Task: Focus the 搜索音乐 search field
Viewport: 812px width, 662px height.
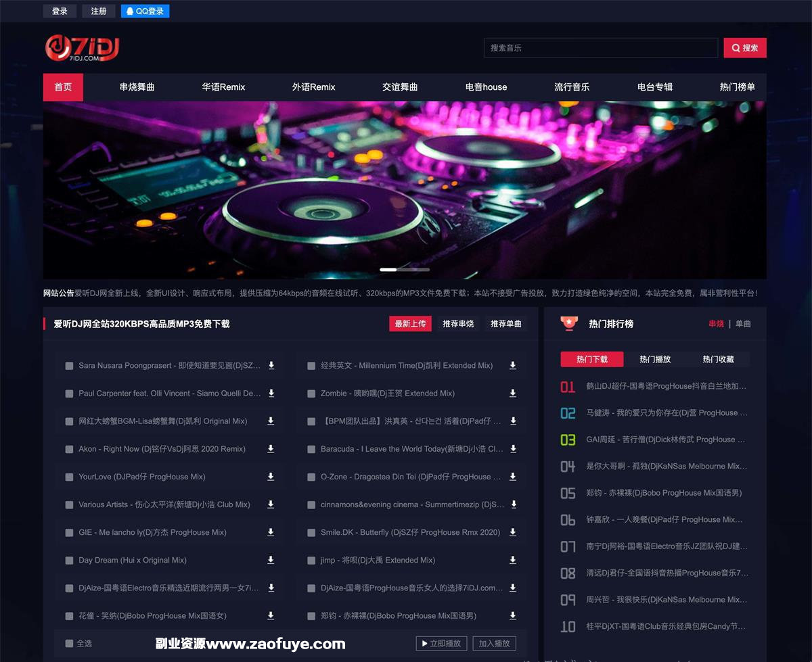Action: 600,48
